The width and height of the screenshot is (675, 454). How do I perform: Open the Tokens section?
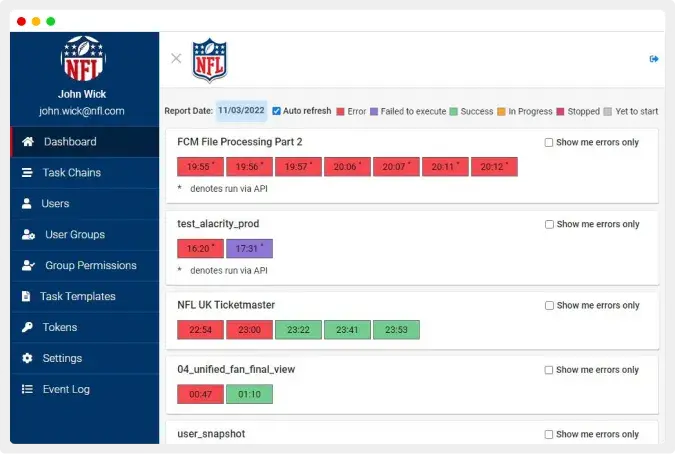click(x=84, y=327)
